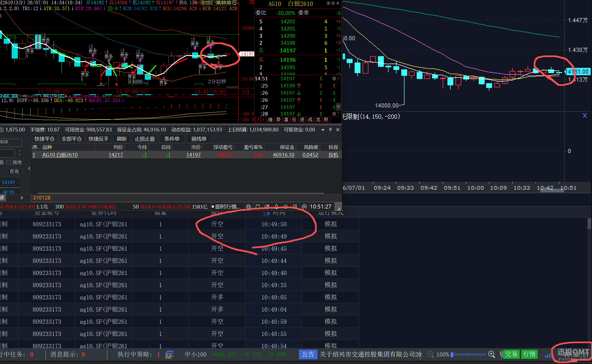592x364 pixels.
Task: Click the 刷新 button
Action: [122, 139]
